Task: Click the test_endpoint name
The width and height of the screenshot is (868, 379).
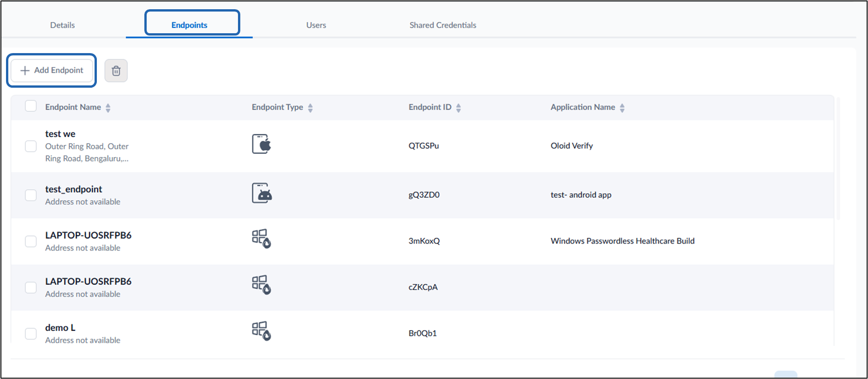Action: click(x=74, y=189)
